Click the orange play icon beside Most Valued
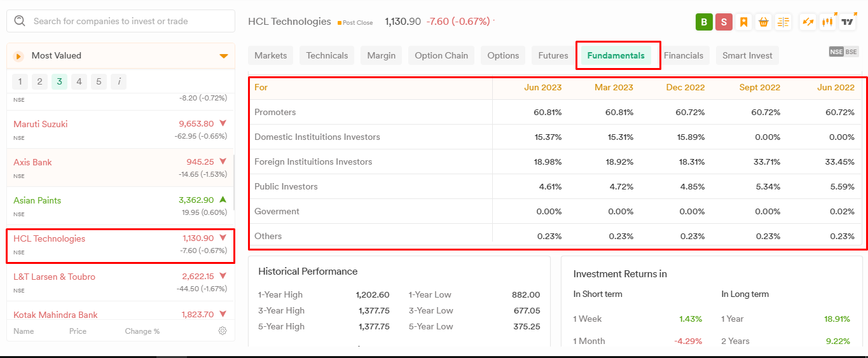 point(18,56)
